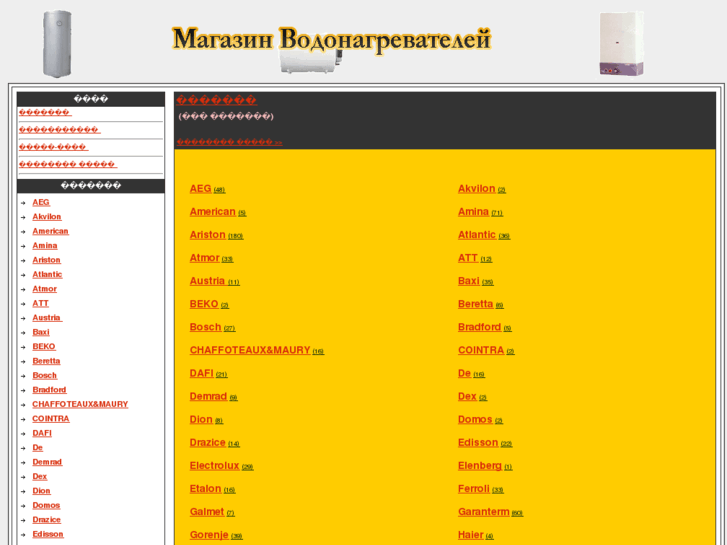Viewport: 727px width, 545px height.
Task: Open Ariston (180) link in yellow panel
Action: (217, 235)
